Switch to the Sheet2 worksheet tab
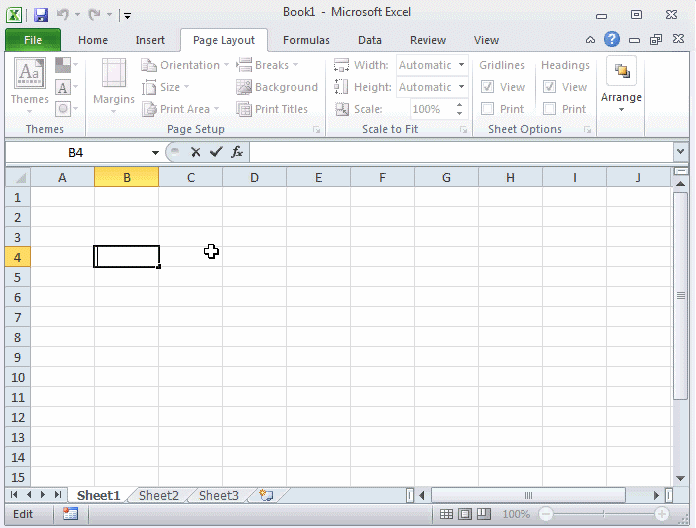Viewport: 696px width, 528px height. tap(159, 495)
